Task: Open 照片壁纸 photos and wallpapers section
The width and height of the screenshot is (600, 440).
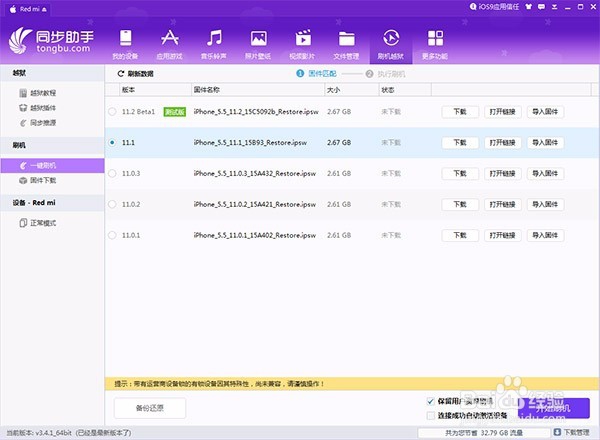Action: (x=258, y=44)
